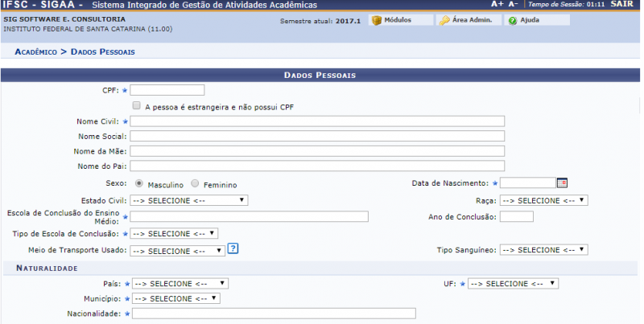Open the calendar date picker icon
This screenshot has height=324, width=644.
coord(562,183)
